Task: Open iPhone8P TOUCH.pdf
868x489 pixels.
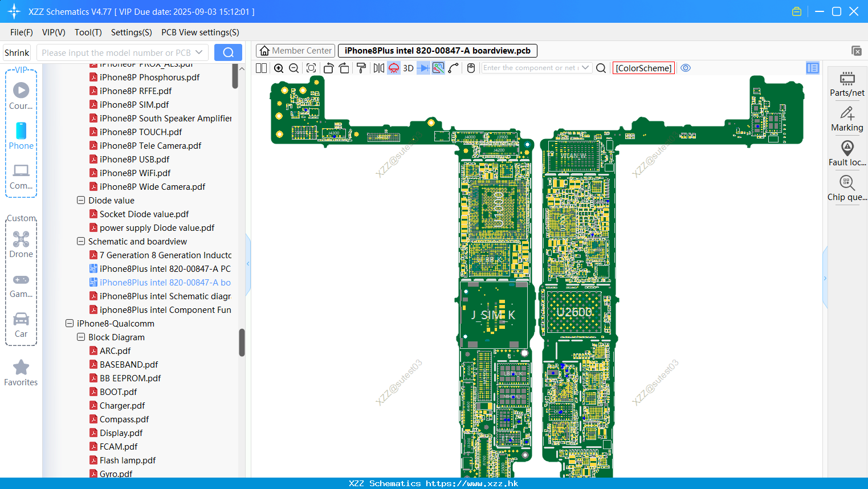Action: click(x=141, y=132)
